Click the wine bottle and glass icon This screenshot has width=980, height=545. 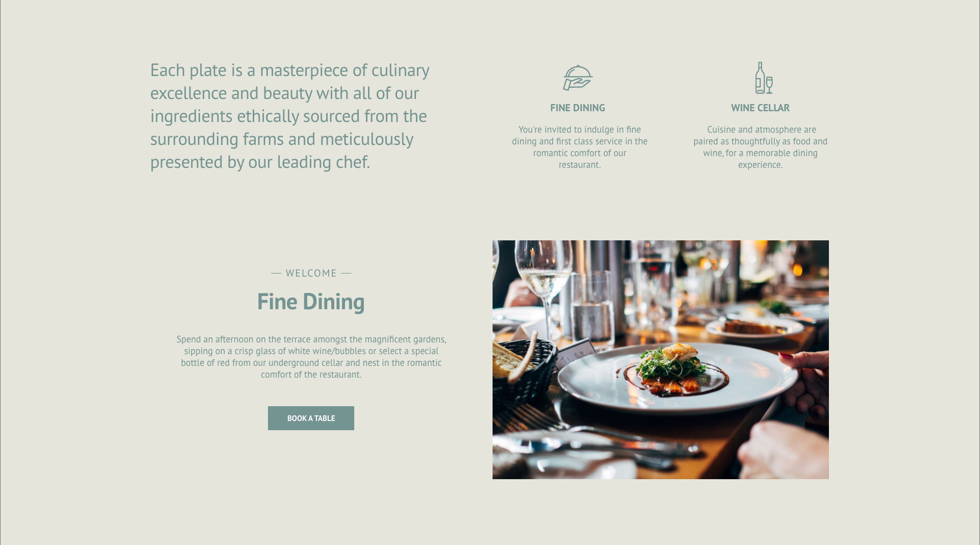(x=764, y=78)
